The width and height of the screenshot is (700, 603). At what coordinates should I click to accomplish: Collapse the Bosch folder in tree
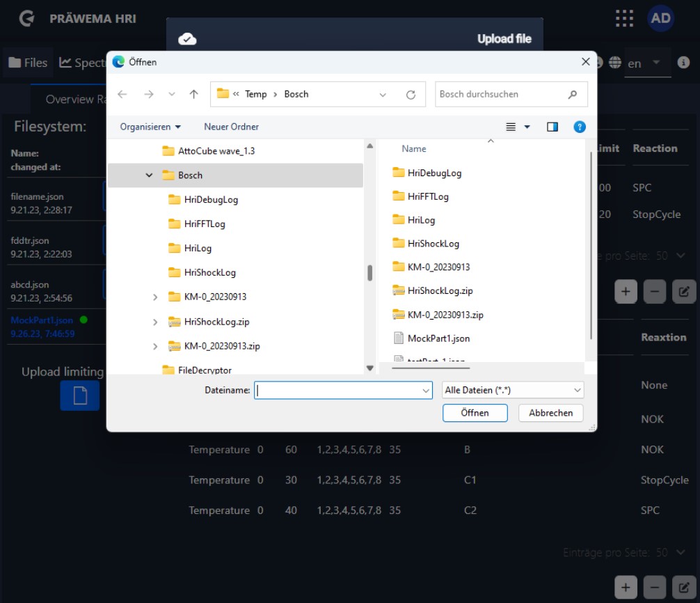click(149, 175)
